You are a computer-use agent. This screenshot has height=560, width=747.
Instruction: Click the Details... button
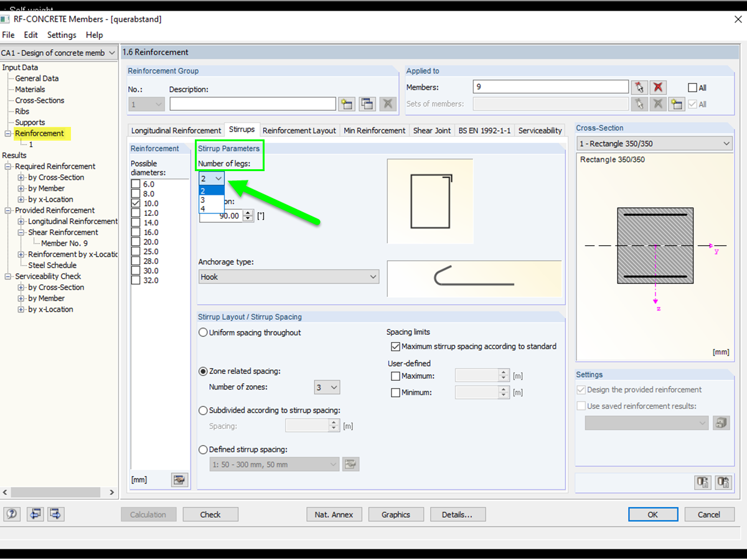point(457,515)
